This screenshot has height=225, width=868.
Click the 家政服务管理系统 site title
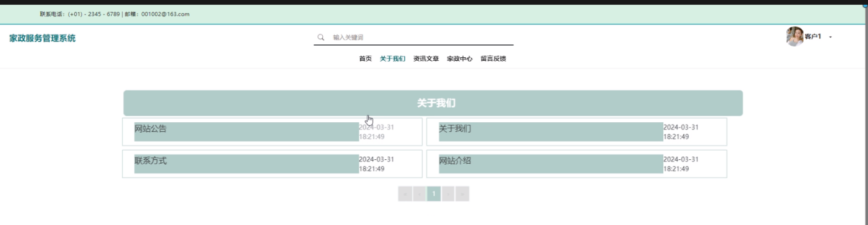[x=43, y=38]
